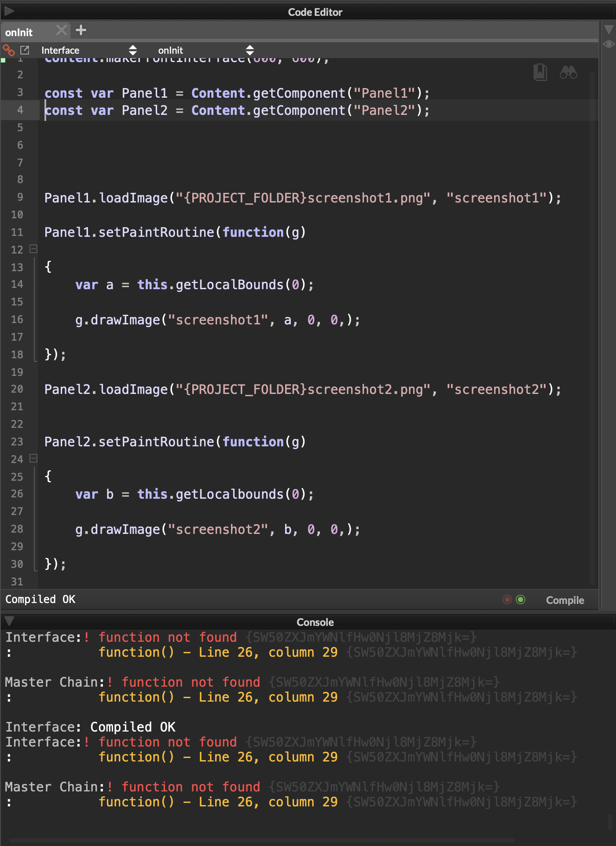Viewport: 616px width, 846px height.
Task: Open the Interface processor dropdown
Action: click(x=89, y=50)
